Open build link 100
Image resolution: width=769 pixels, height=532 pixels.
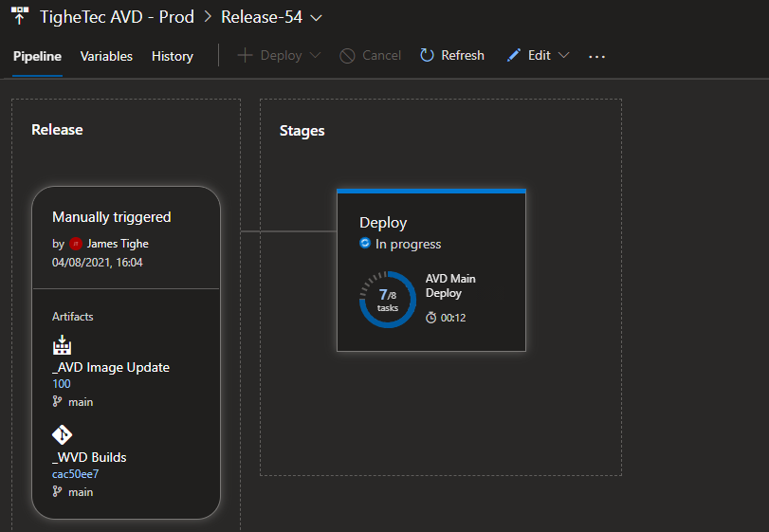point(62,384)
